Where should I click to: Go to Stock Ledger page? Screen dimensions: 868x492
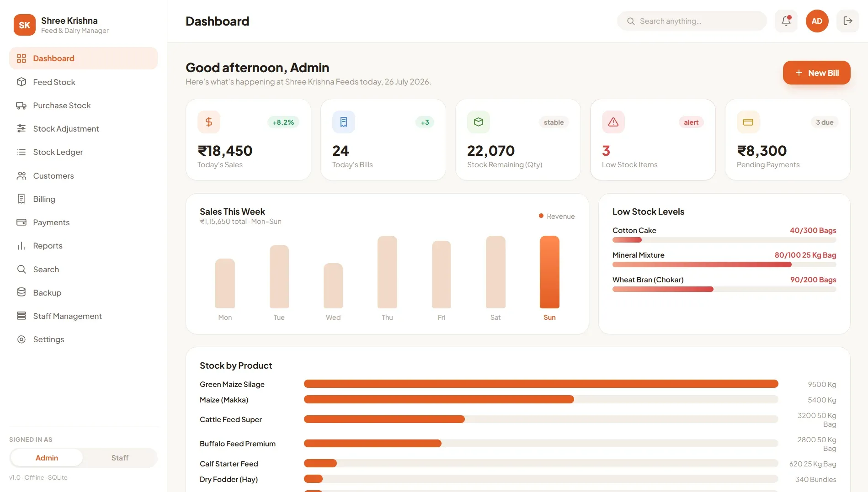(x=83, y=152)
